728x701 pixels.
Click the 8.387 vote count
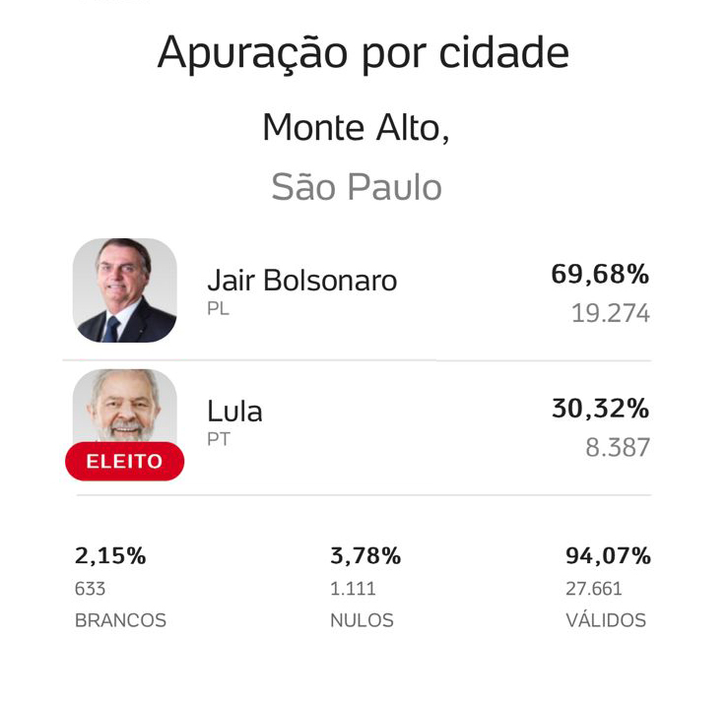point(618,448)
